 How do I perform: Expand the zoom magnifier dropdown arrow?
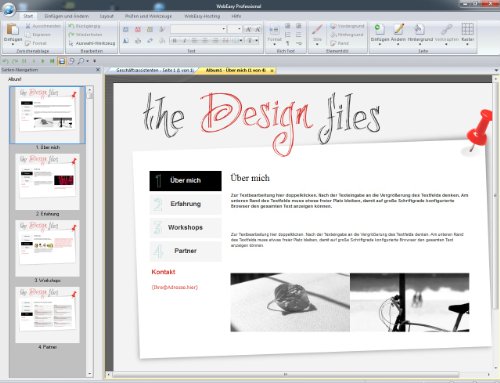(x=88, y=61)
